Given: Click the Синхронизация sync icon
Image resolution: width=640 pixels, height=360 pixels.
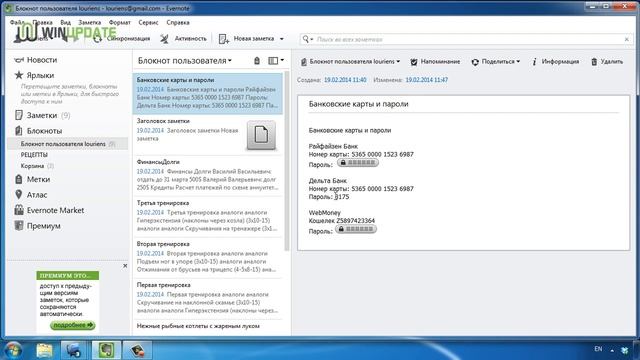Looking at the screenshot, I should 98,39.
